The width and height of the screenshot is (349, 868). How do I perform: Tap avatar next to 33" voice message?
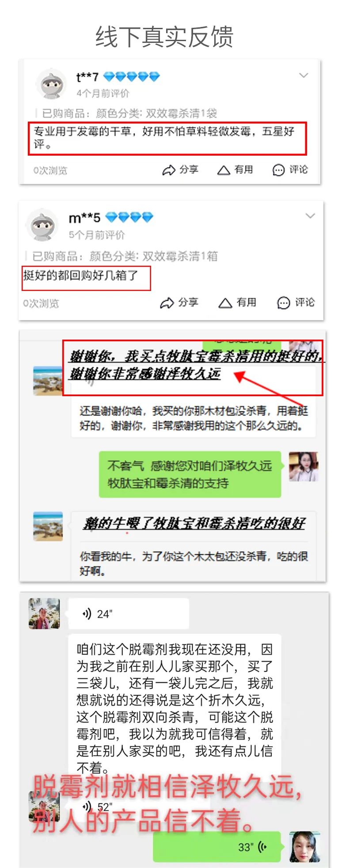tap(305, 847)
